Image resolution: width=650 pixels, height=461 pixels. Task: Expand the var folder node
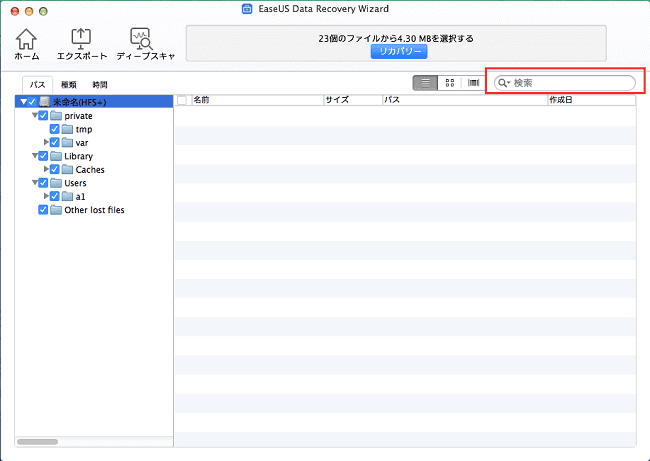coord(46,142)
